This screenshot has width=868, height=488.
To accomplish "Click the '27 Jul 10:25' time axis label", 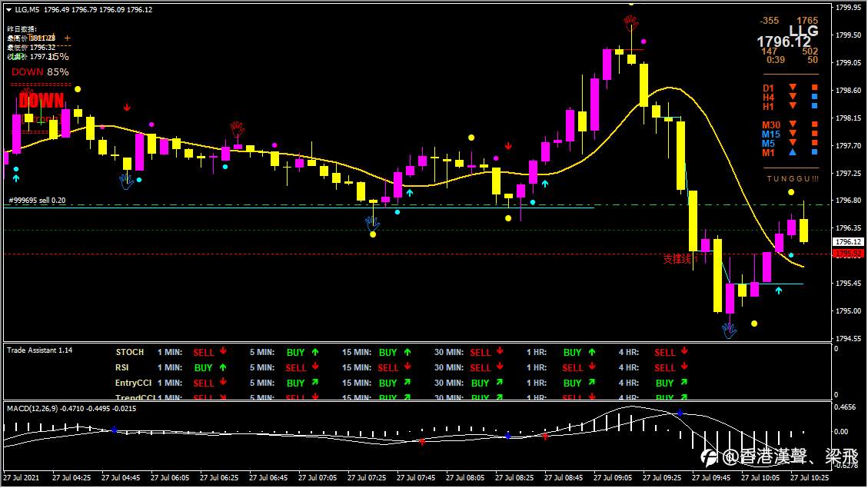I will pyautogui.click(x=810, y=477).
